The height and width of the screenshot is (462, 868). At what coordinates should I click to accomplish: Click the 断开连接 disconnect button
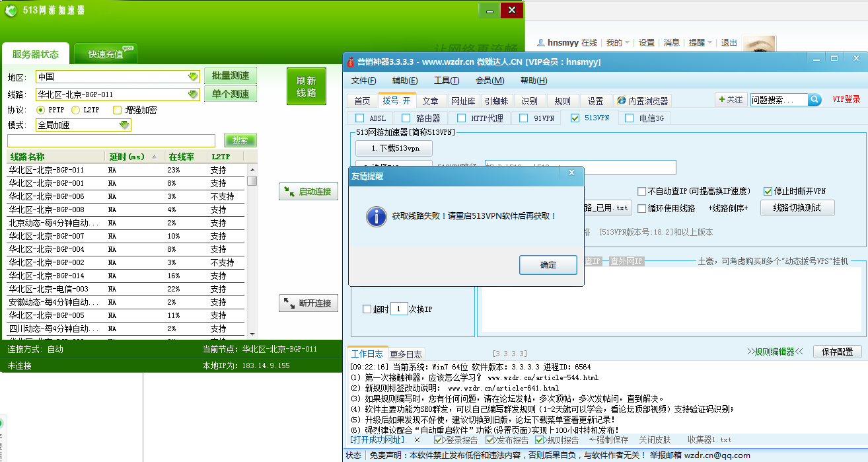point(308,303)
